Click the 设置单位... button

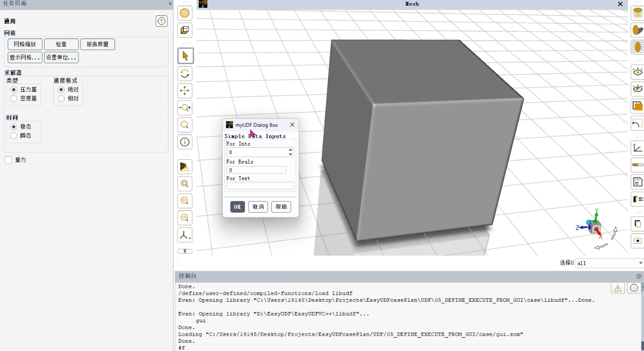[x=61, y=57]
